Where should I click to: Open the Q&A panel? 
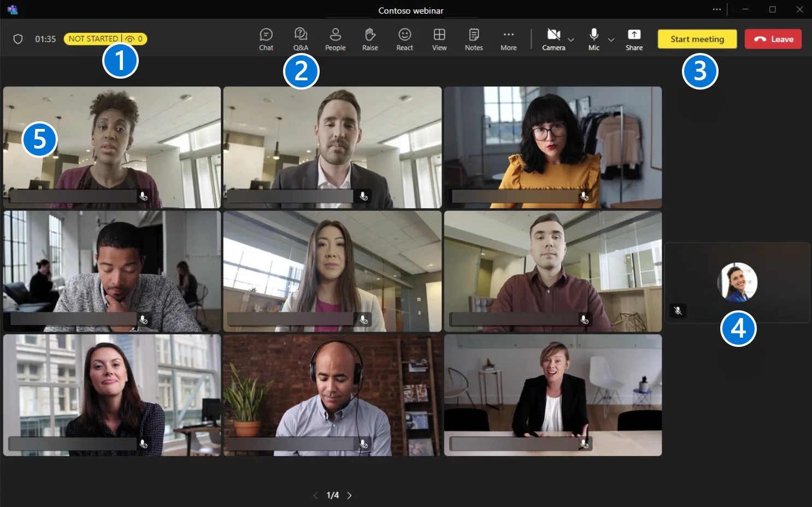[x=301, y=39]
